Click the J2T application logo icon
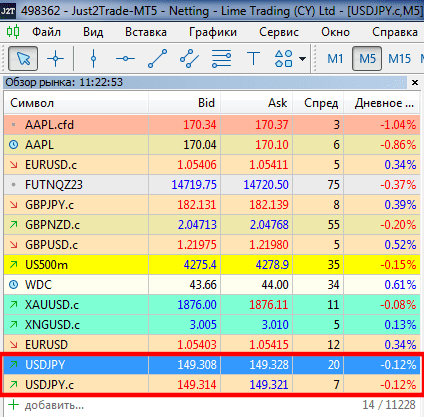The image size is (424, 417). point(8,11)
